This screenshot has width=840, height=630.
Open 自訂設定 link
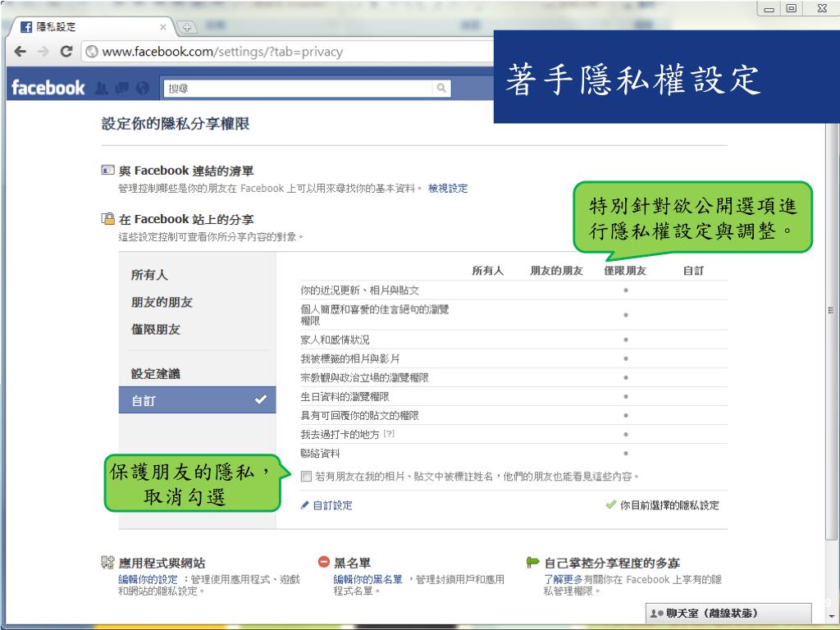click(333, 505)
